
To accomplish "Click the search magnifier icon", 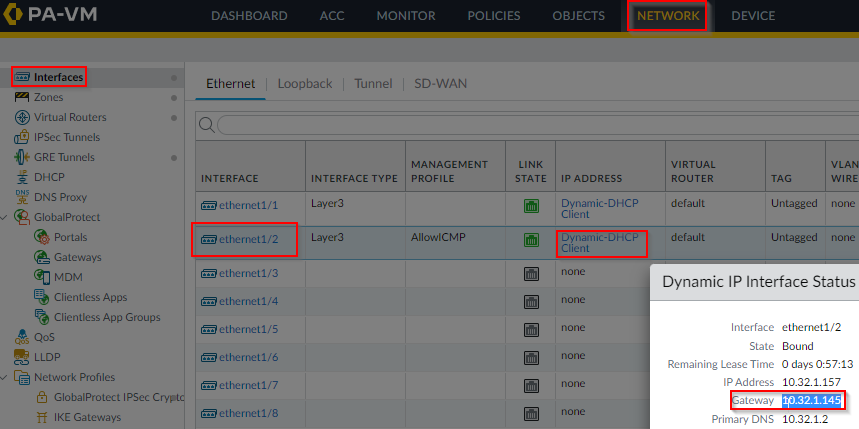I will pos(207,125).
